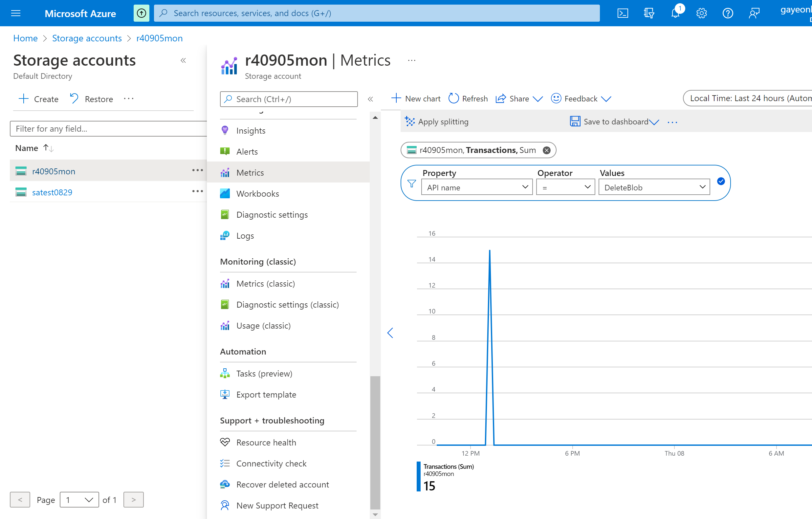Open portal settings gear

(701, 13)
